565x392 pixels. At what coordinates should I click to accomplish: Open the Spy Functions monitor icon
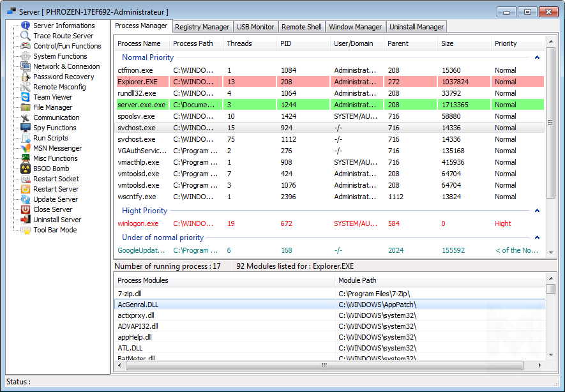[x=26, y=128]
